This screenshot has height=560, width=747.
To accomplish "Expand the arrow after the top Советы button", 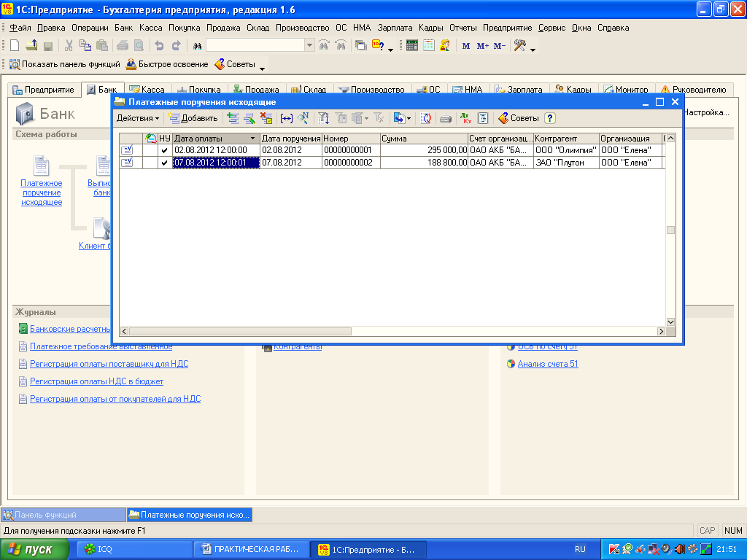I will click(262, 68).
